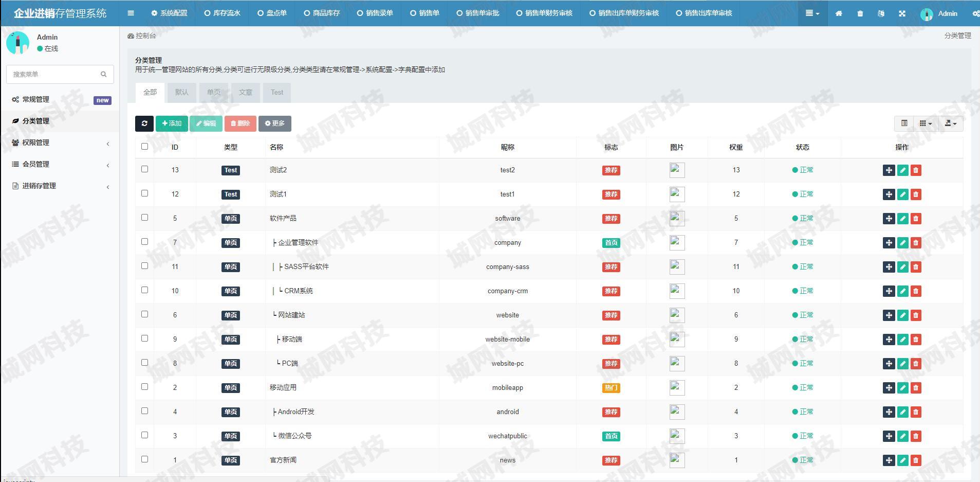Open the home icon in top bar
This screenshot has width=980, height=482.
tap(839, 13)
